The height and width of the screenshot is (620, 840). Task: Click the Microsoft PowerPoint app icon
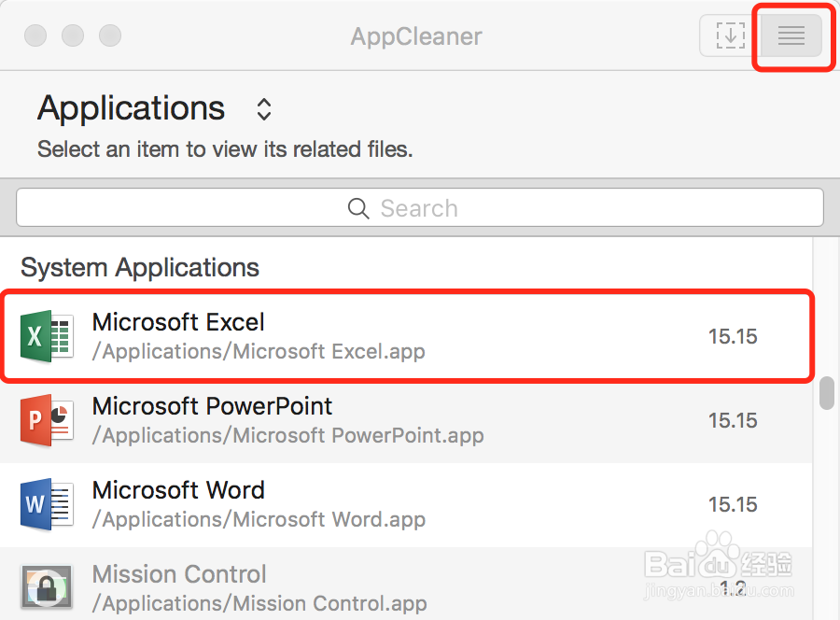47,421
